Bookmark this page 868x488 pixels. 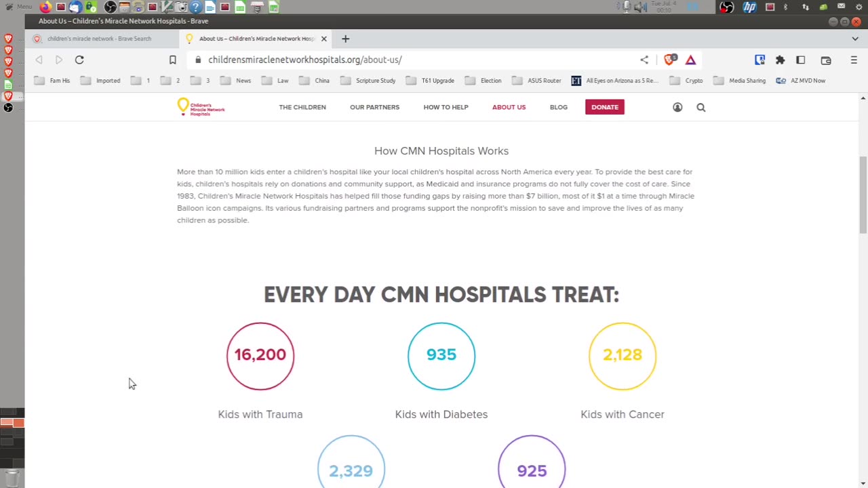click(x=172, y=60)
